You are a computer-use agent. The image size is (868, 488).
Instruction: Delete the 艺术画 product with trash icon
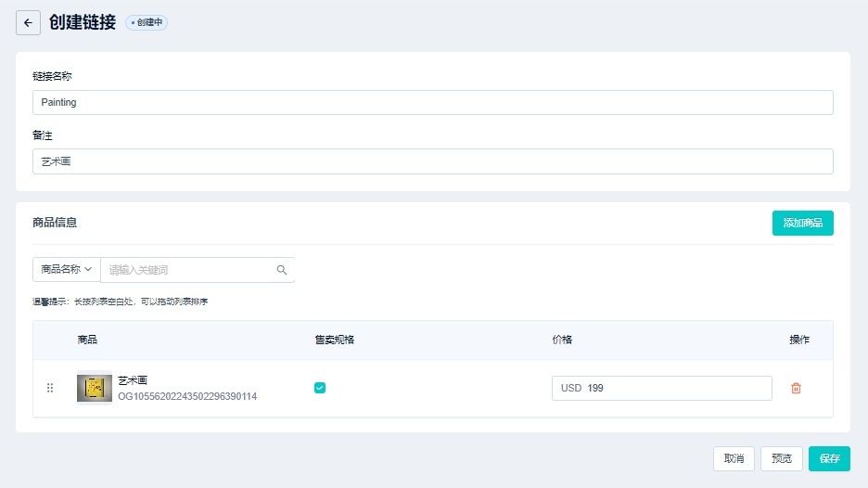[796, 388]
